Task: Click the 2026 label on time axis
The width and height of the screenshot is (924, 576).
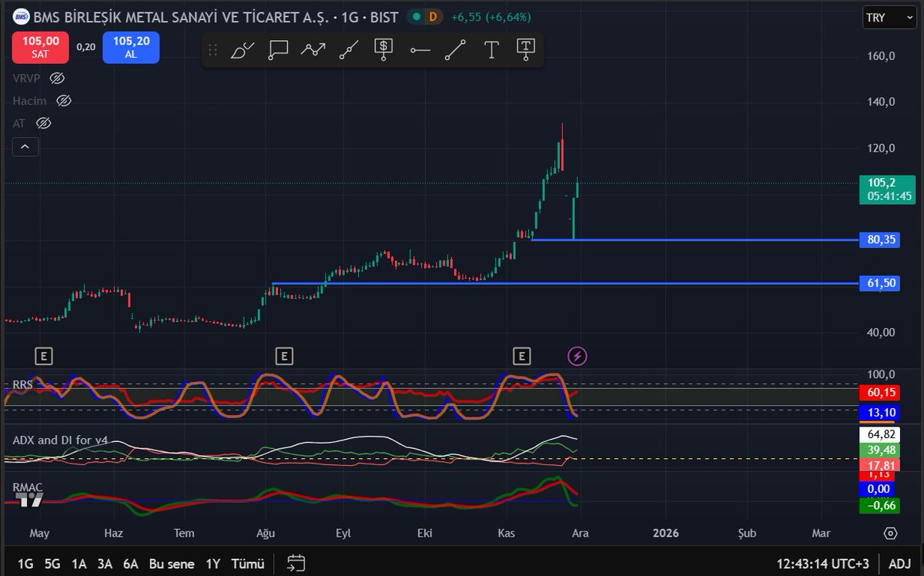Action: point(665,533)
